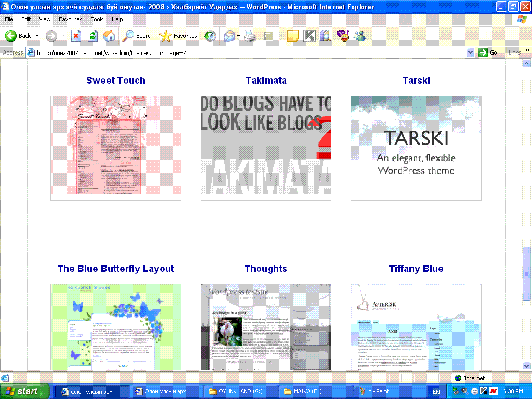
Task: Click in the address URL field
Action: pyautogui.click(x=249, y=52)
